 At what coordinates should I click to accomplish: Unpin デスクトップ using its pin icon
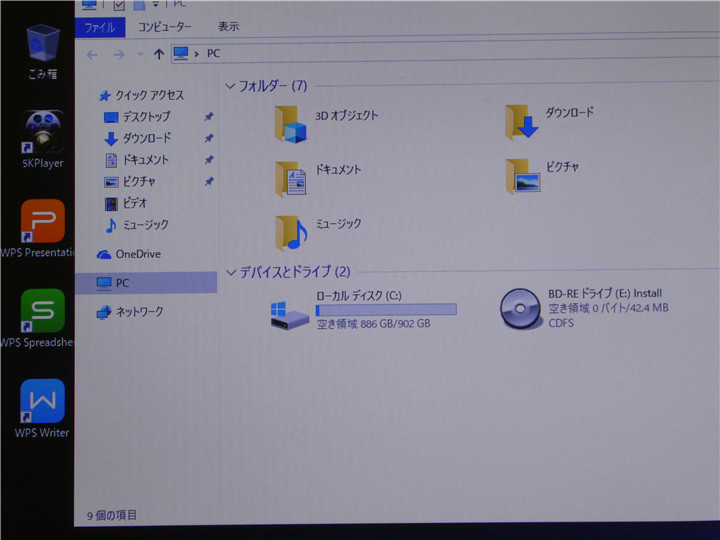(x=209, y=117)
